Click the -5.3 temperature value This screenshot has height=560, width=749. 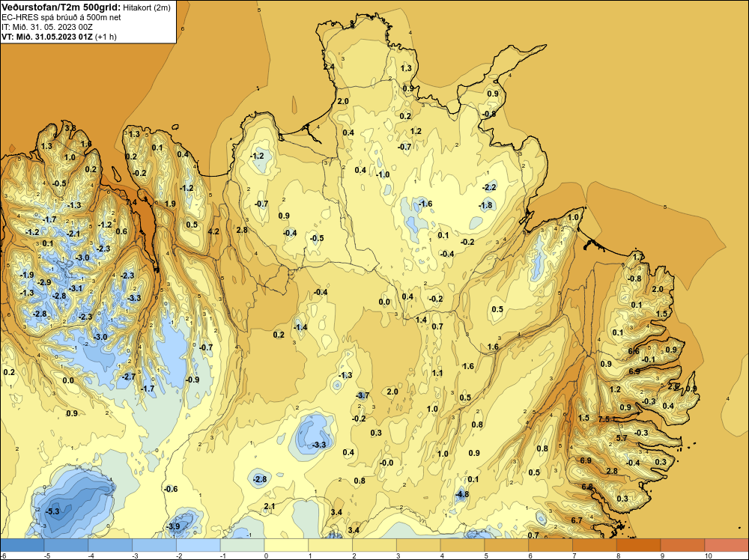52,511
